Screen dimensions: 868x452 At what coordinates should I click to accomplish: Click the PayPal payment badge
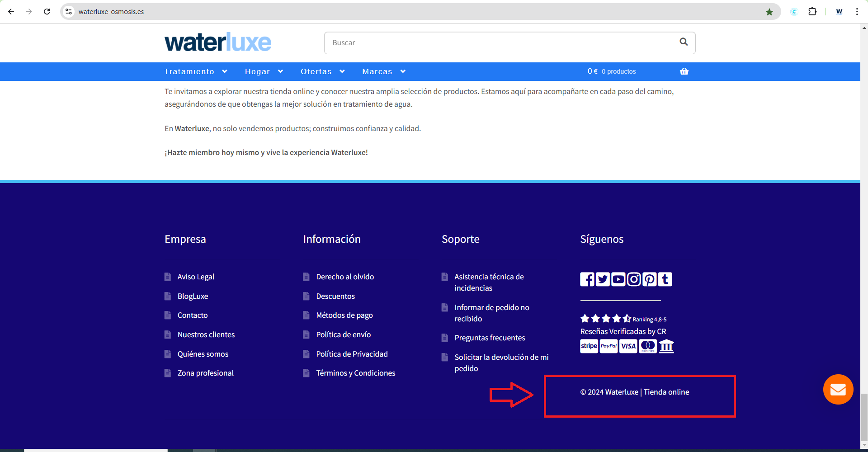pos(609,346)
